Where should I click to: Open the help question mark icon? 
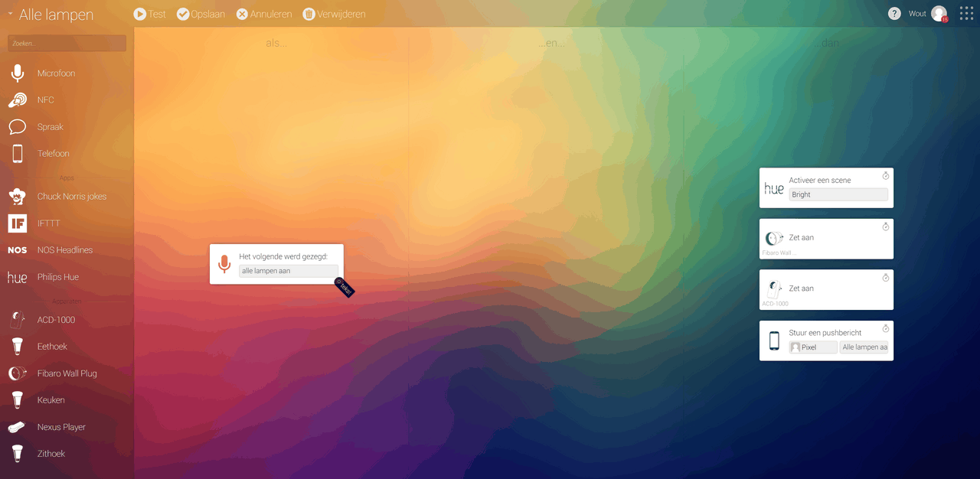pos(894,14)
